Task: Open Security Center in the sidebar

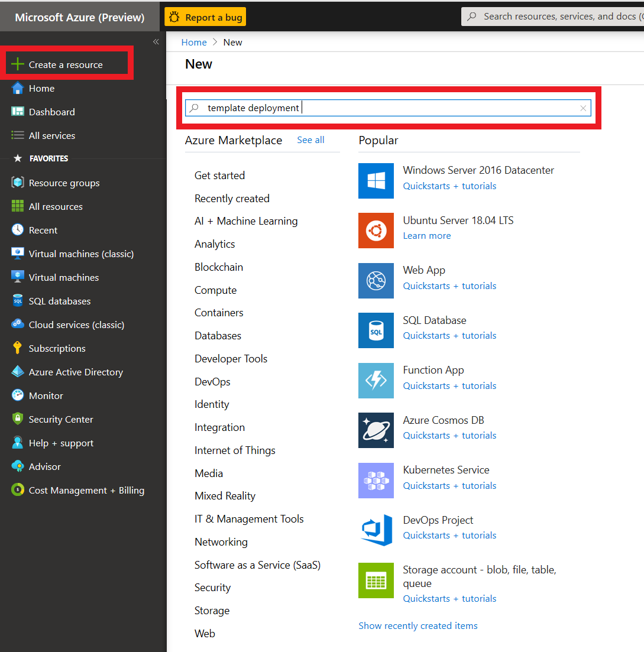Action: [61, 419]
